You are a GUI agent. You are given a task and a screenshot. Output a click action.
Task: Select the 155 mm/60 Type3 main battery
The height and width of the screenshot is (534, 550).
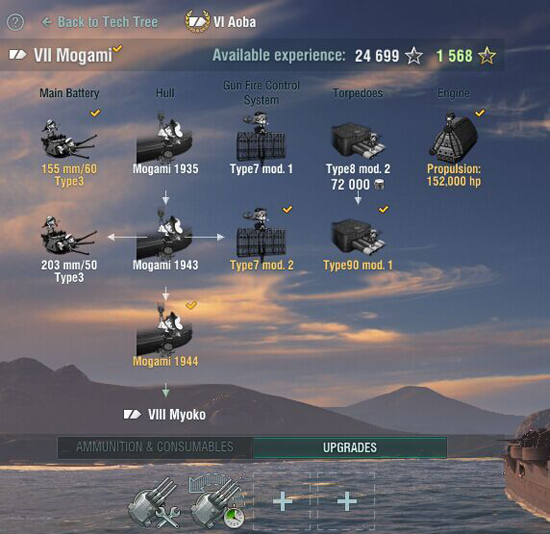click(x=69, y=151)
